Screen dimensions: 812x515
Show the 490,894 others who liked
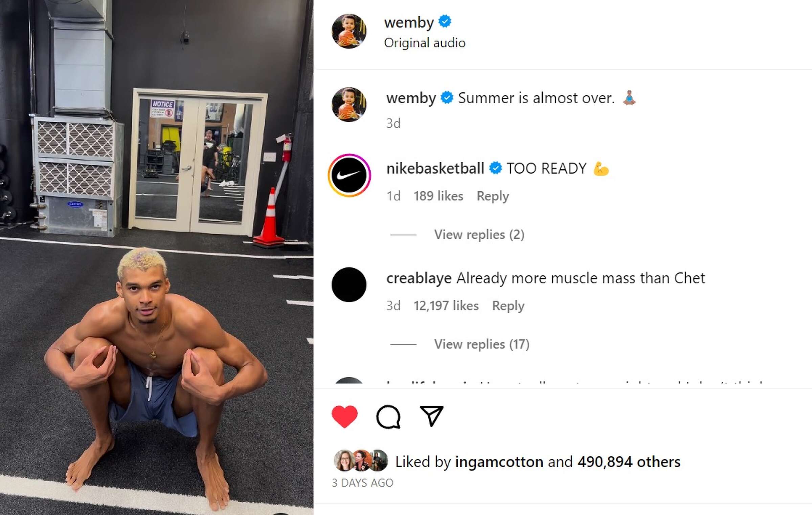pos(629,462)
